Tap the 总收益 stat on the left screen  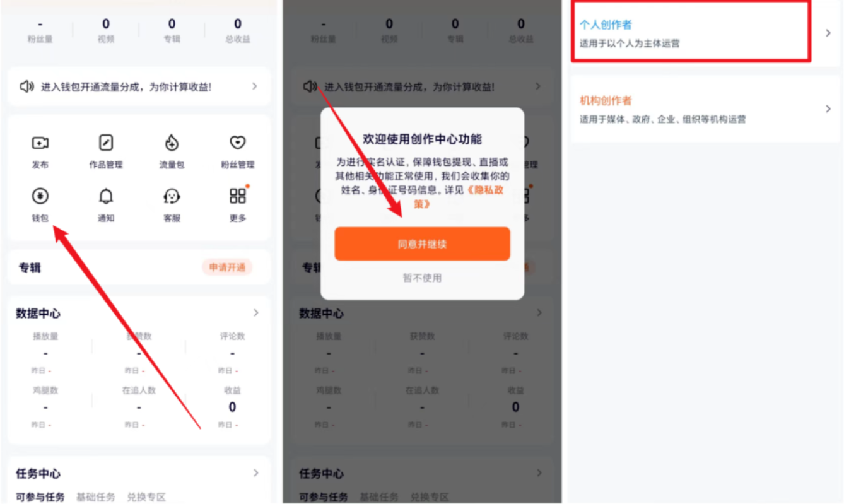coord(237,30)
